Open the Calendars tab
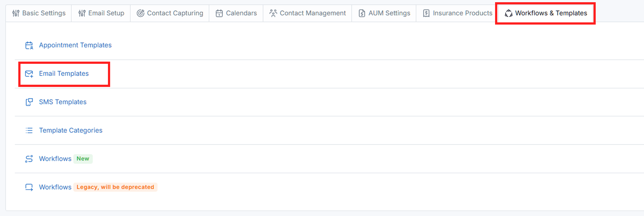 point(236,13)
